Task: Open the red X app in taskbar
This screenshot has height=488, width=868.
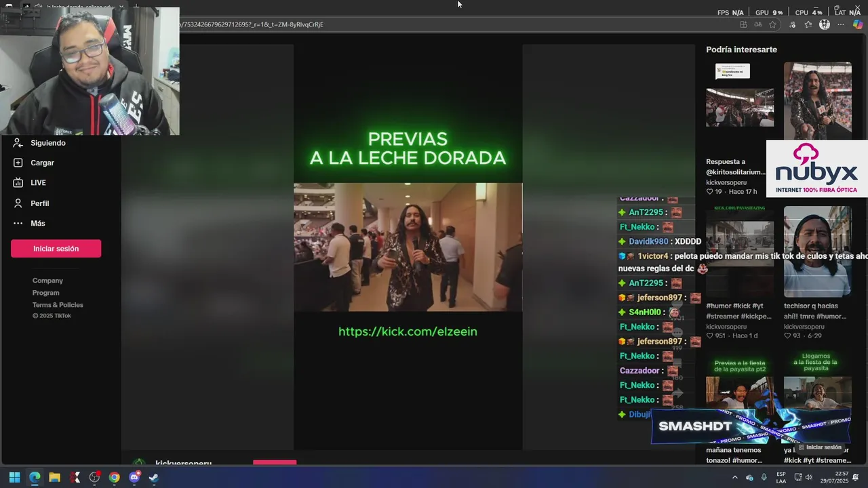Action: pyautogui.click(x=75, y=477)
